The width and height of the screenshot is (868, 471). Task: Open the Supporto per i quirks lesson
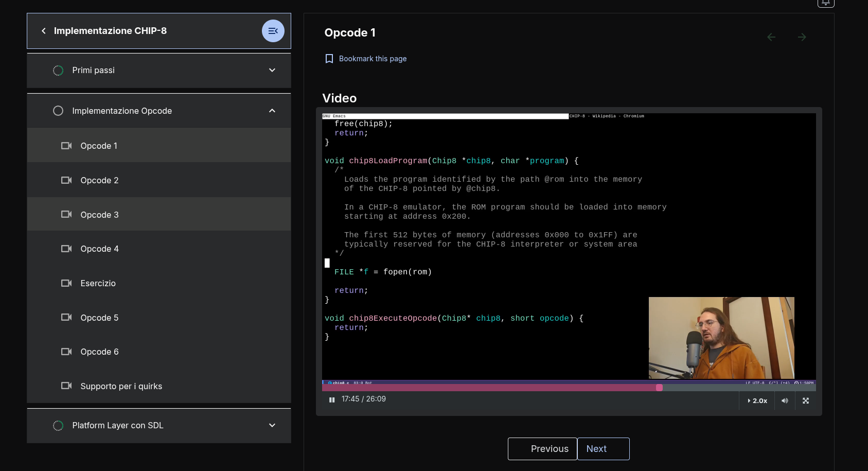159,386
